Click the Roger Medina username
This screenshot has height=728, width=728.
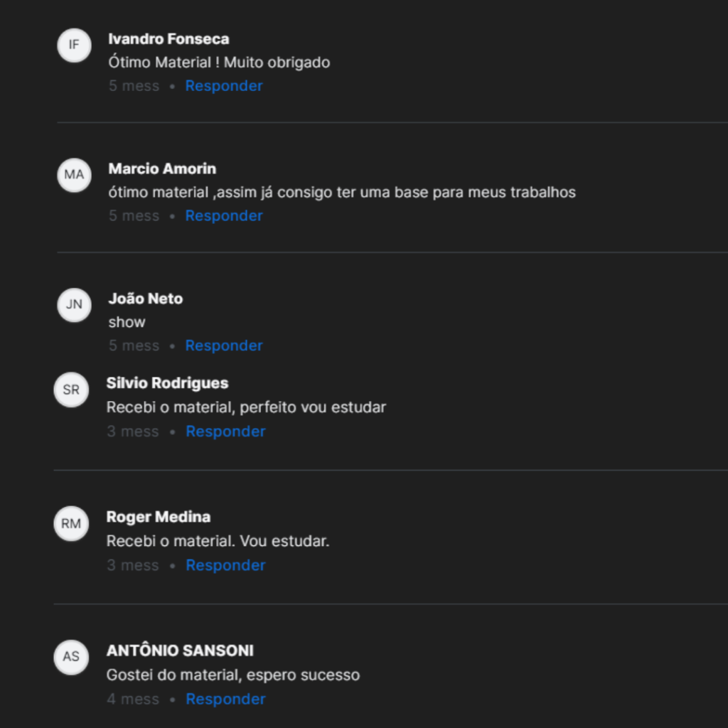coord(159,517)
